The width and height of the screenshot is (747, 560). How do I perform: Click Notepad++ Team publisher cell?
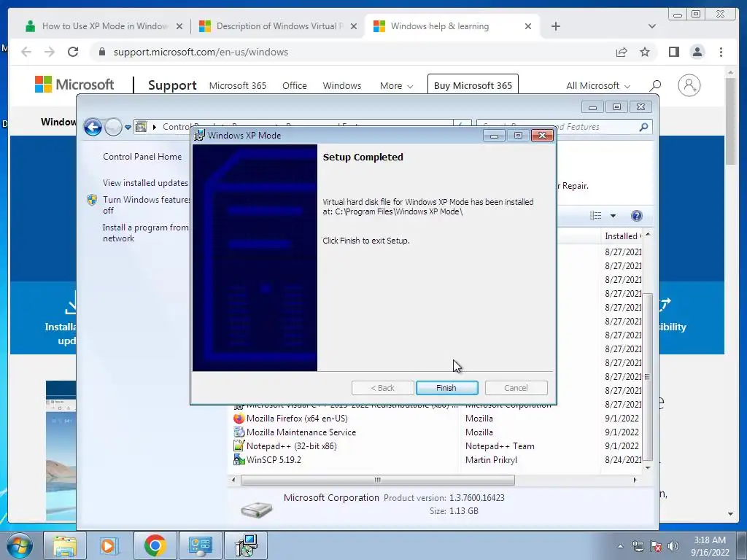click(x=500, y=446)
